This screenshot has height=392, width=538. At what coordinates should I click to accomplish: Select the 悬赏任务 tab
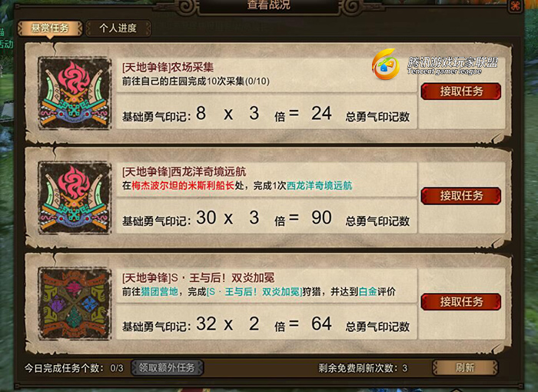50,28
